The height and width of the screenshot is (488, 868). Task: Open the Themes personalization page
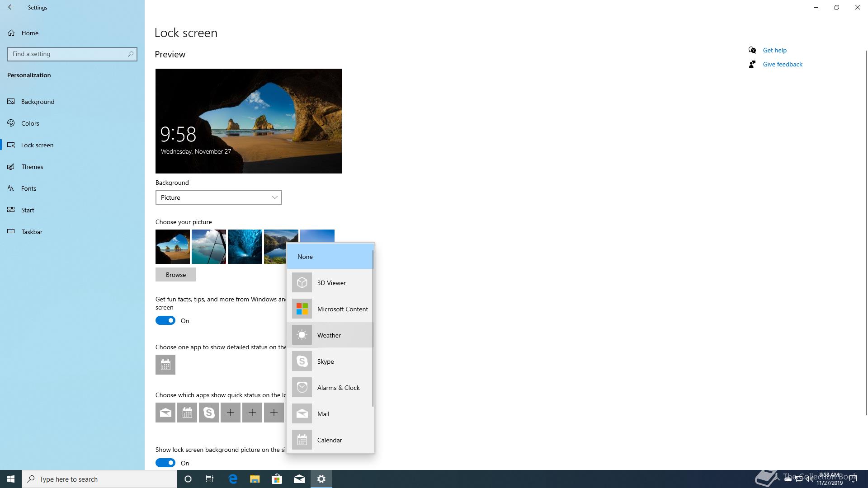click(32, 167)
